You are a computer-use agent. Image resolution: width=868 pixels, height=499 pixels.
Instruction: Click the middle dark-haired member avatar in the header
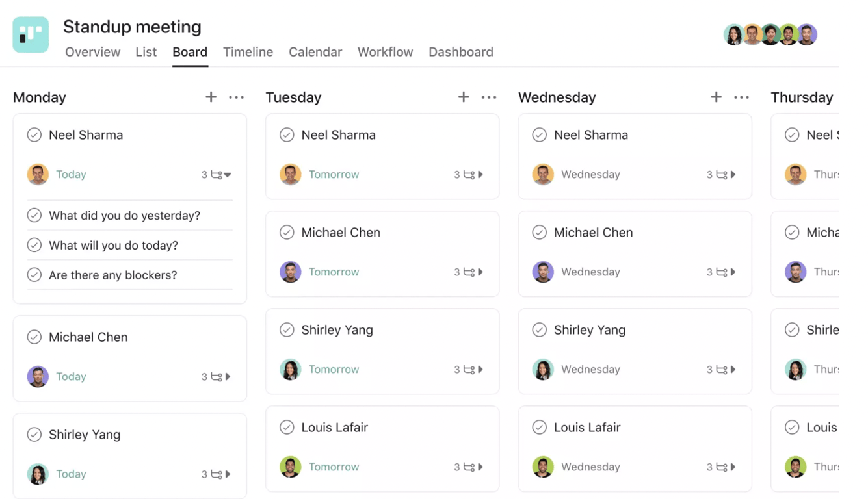click(x=770, y=34)
